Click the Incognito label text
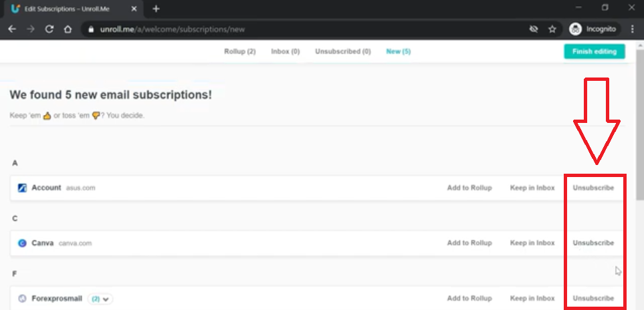Viewport: 644px width, 310px height. pos(601,29)
